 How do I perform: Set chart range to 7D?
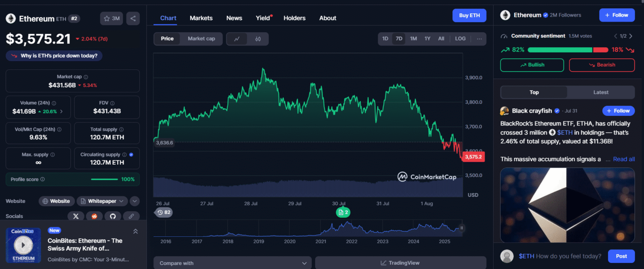click(x=399, y=39)
